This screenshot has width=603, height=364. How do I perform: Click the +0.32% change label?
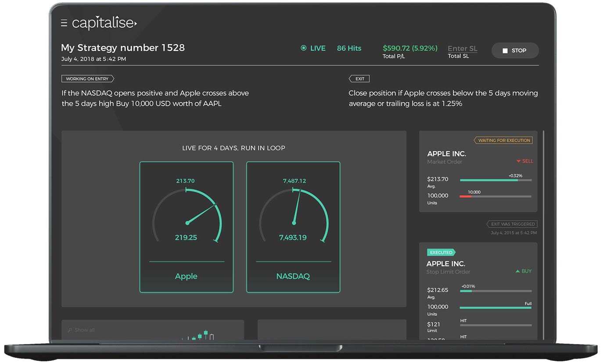(515, 175)
